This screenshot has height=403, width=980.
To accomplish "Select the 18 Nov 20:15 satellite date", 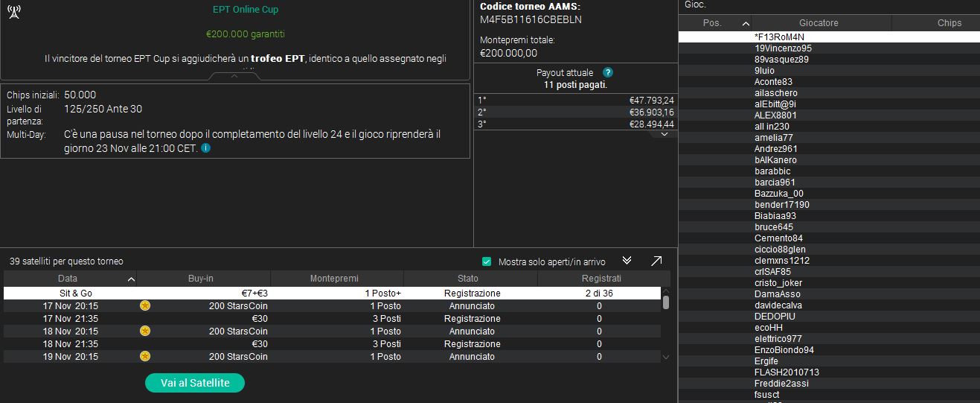I will [x=70, y=331].
